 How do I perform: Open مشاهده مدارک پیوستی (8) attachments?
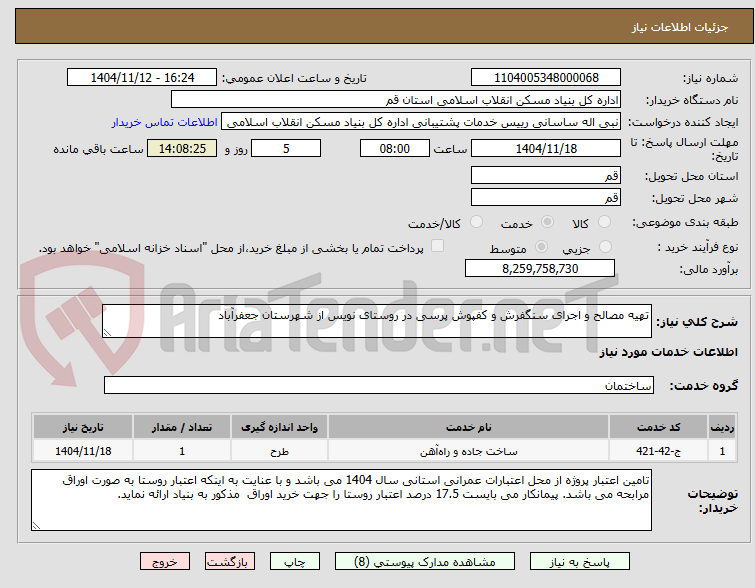[x=425, y=562]
